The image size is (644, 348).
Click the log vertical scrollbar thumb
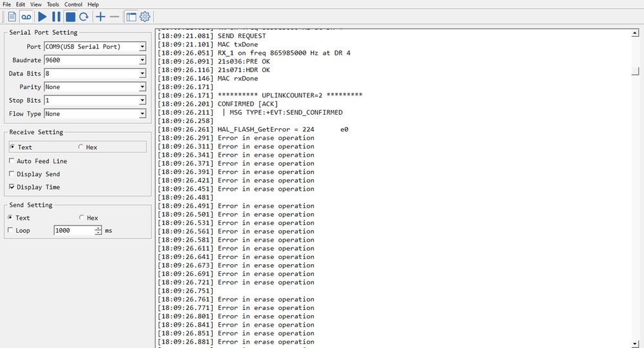tap(635, 72)
